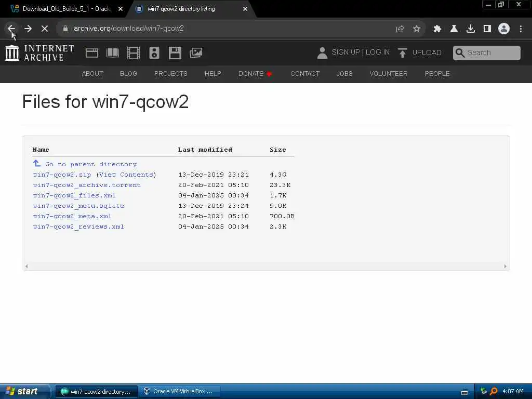Click the taskbar clock showing 4:07 AM
This screenshot has width=532, height=399.
tap(513, 392)
